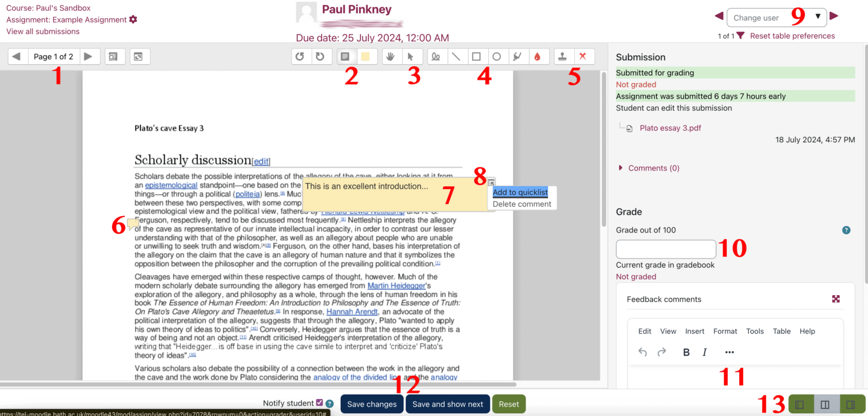Pick the Highlight tool
This screenshot has height=416, width=868.
click(517, 56)
